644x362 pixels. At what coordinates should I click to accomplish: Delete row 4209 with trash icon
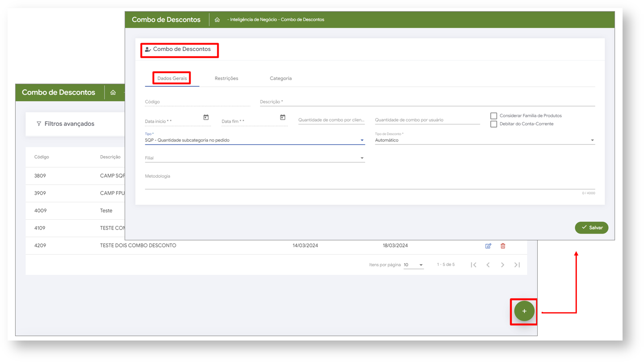coord(503,246)
